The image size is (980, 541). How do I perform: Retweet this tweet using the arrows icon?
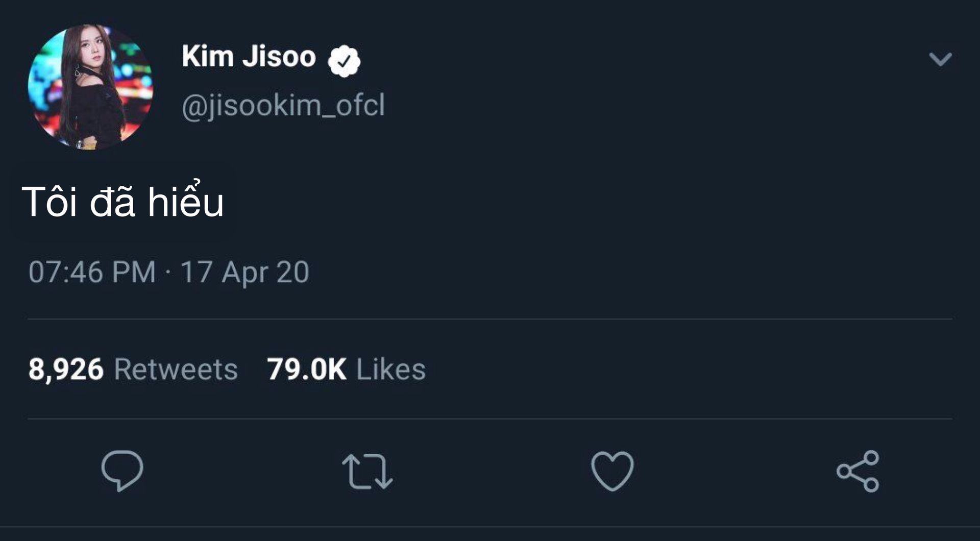click(367, 472)
